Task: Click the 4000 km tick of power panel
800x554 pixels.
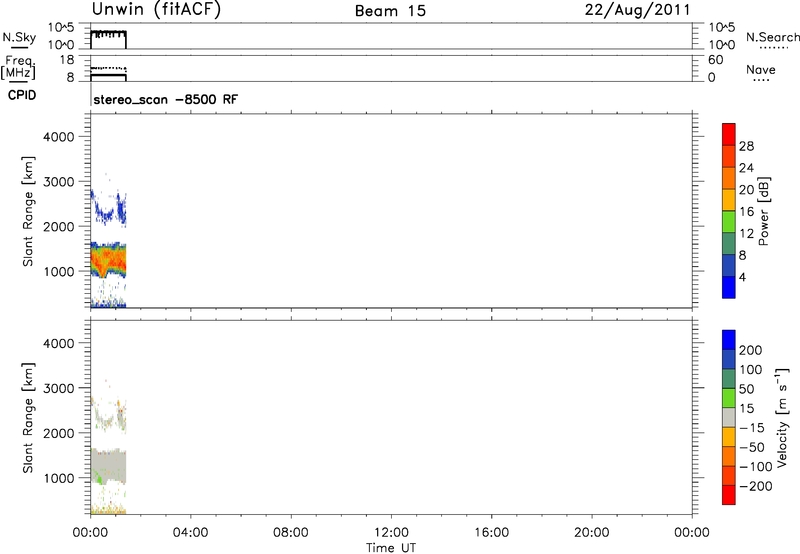Action: click(x=58, y=137)
